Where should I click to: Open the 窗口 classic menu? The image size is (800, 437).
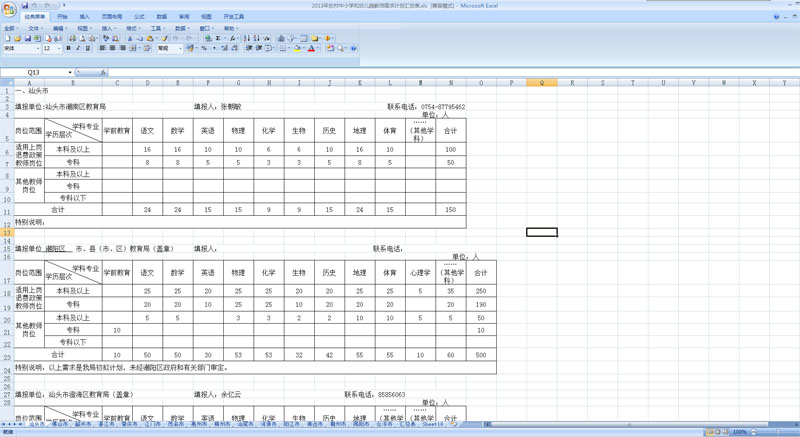pyautogui.click(x=207, y=28)
